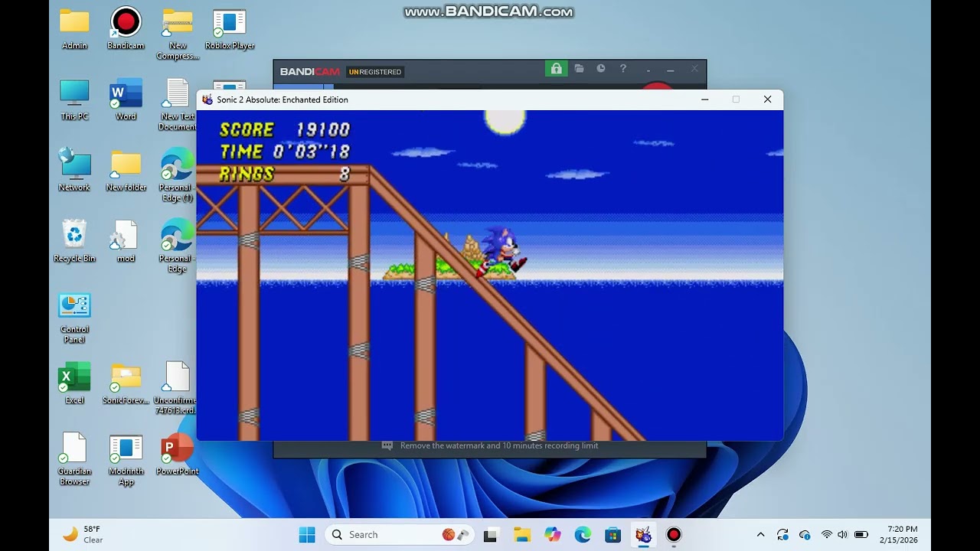Open the Roblox Player desktop shortcut
The image size is (980, 551).
pos(230,29)
